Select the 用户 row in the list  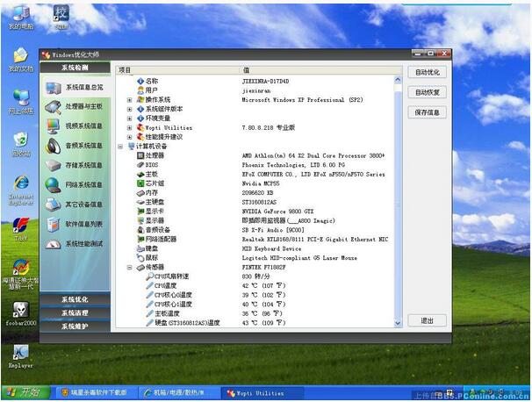[255, 90]
